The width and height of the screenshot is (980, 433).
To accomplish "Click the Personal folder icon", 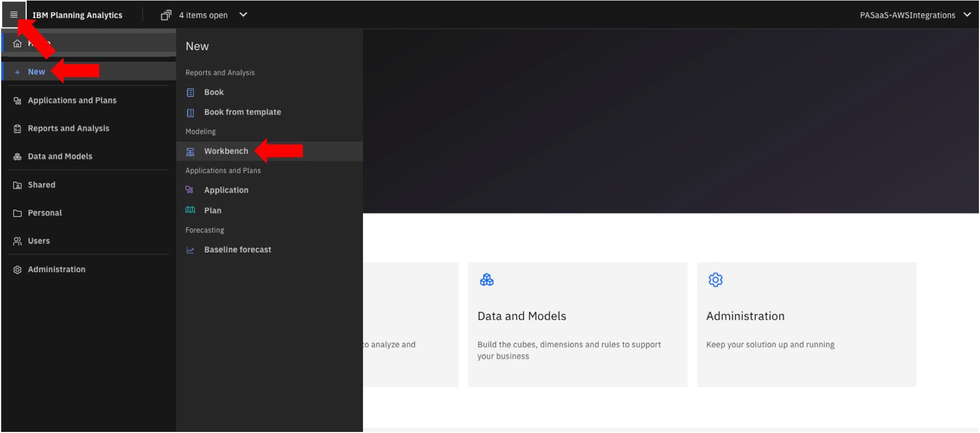I will pyautogui.click(x=17, y=213).
